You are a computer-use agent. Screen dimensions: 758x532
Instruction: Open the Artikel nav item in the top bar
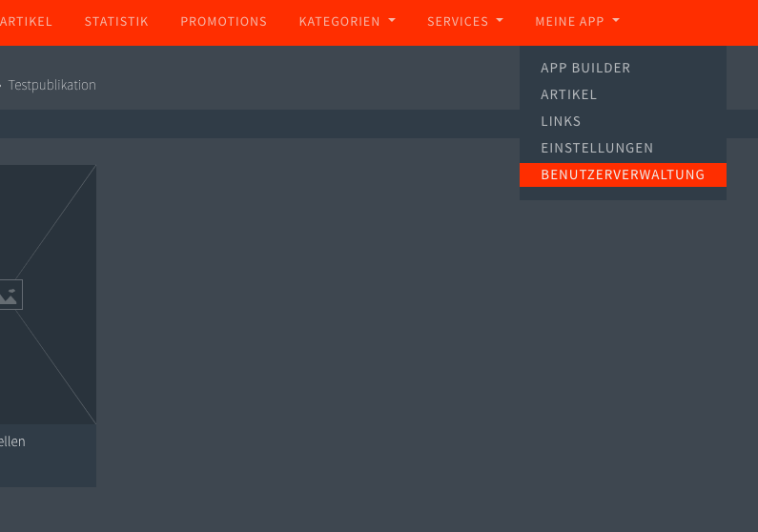(26, 22)
